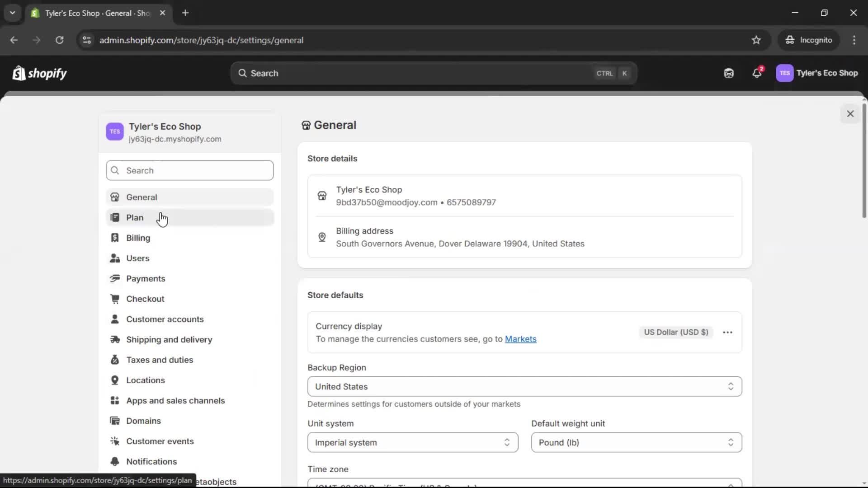Click the Payments icon in sidebar
Viewport: 868px width, 488px height.
(x=115, y=278)
